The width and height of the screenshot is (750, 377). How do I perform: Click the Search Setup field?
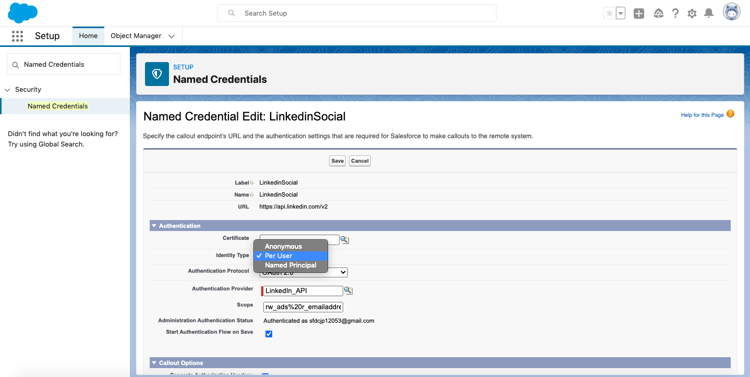(x=357, y=13)
